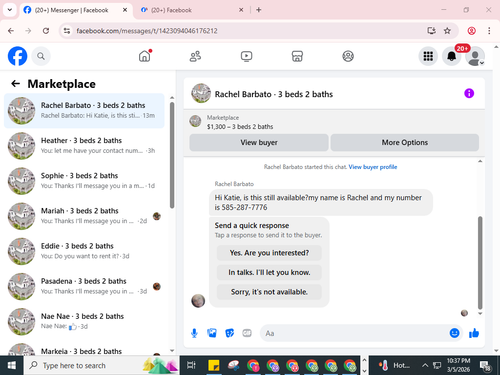This screenshot has width=500, height=375.
Task: Click the View buyer button
Action: [259, 143]
